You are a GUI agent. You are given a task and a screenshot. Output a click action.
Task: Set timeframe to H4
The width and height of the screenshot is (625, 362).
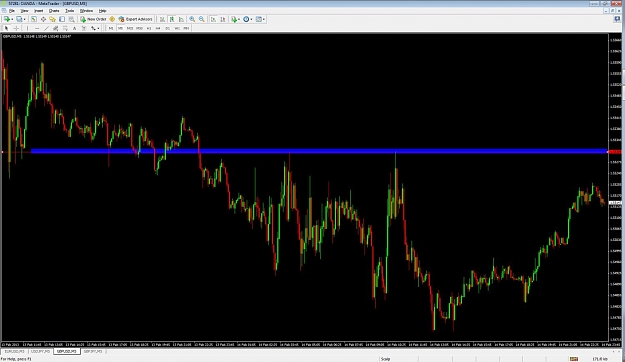click(x=158, y=28)
